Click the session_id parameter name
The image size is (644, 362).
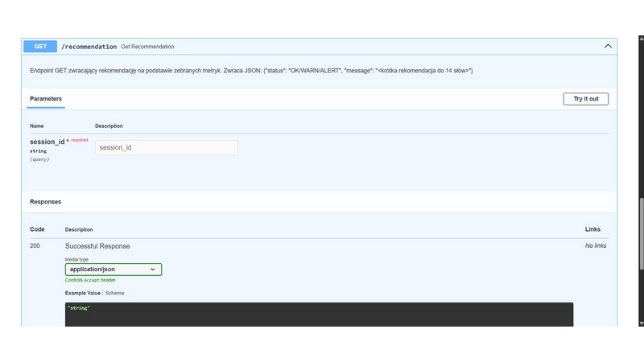point(47,142)
